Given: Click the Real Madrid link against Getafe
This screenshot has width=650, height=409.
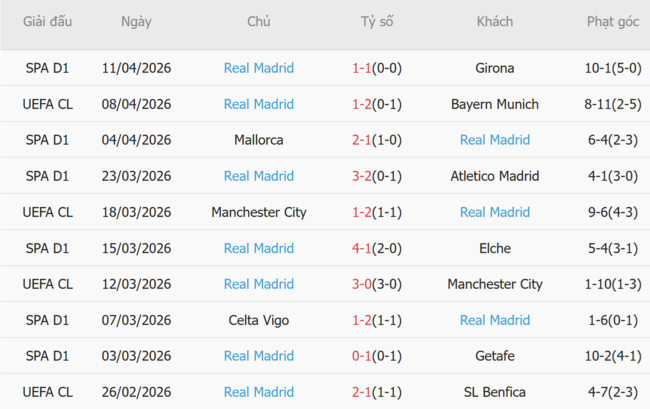Looking at the screenshot, I should coord(259,356).
